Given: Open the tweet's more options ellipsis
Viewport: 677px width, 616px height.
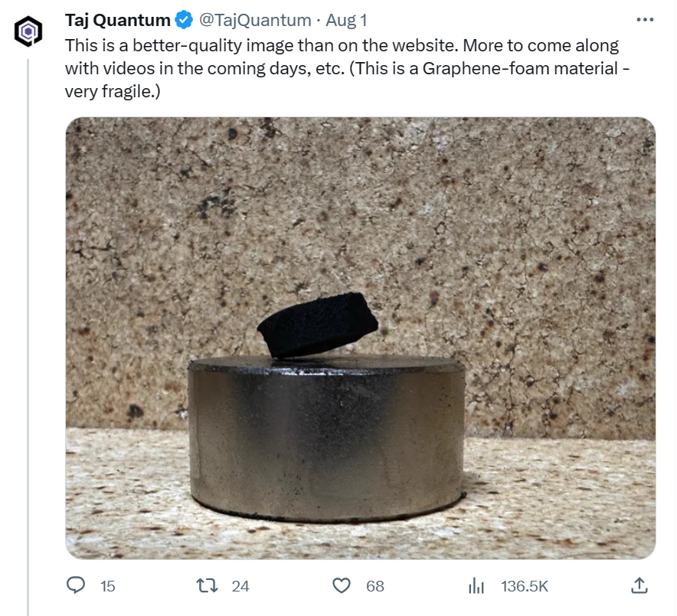Looking at the screenshot, I should [x=646, y=20].
